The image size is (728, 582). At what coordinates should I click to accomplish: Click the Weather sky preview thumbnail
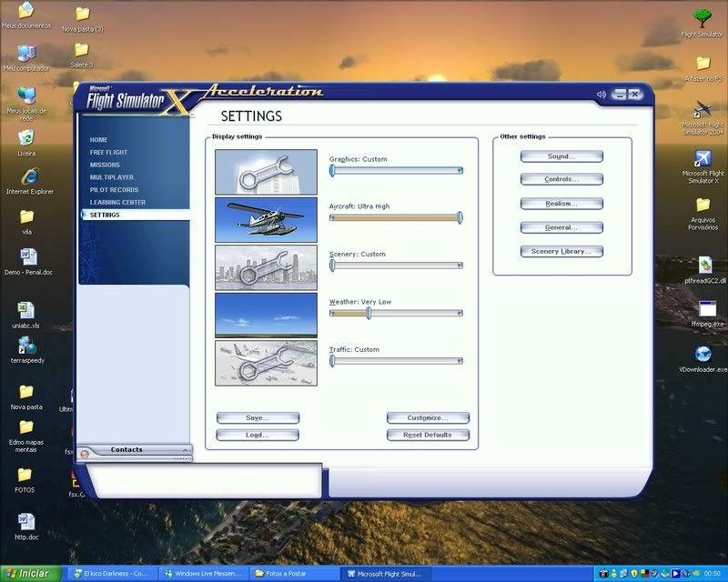point(266,316)
